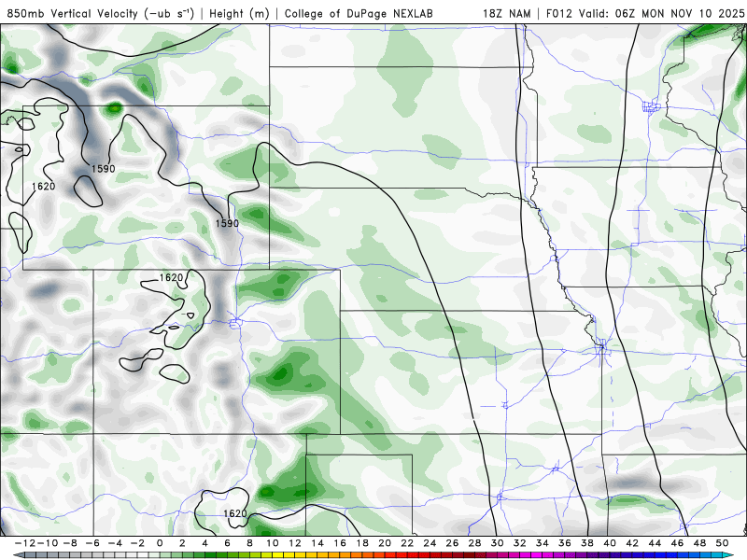Click the "14" color scale label
Screen dimensions: 747x560
click(317, 543)
